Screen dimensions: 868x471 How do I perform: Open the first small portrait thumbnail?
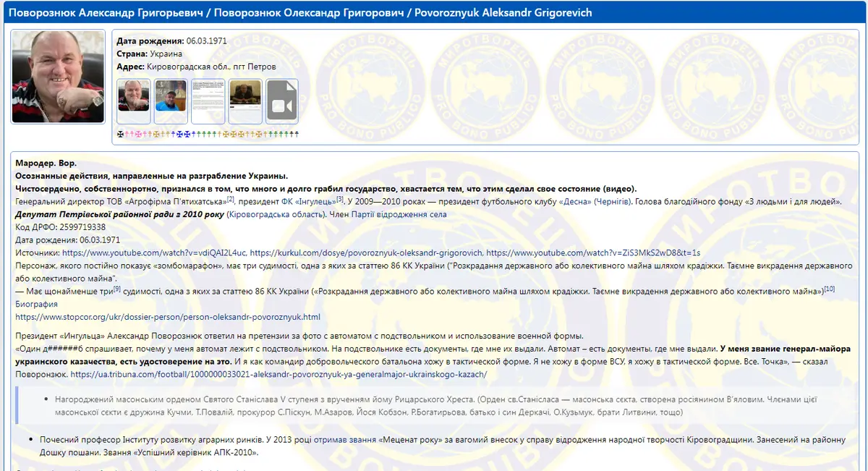click(134, 101)
